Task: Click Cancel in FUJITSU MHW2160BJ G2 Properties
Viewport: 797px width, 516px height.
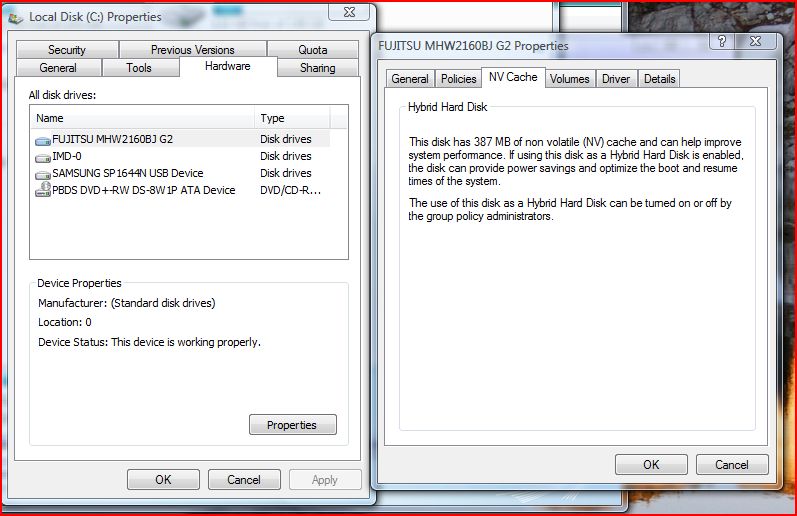Action: click(732, 464)
